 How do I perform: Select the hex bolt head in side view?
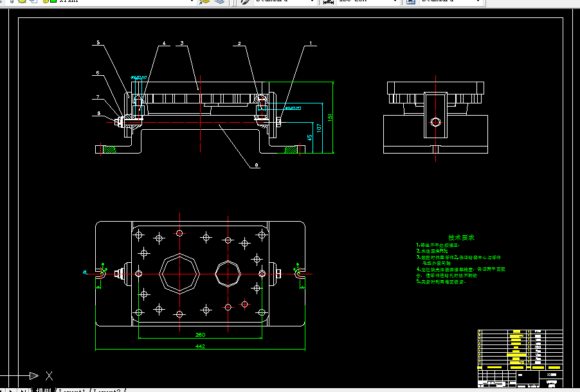point(435,121)
